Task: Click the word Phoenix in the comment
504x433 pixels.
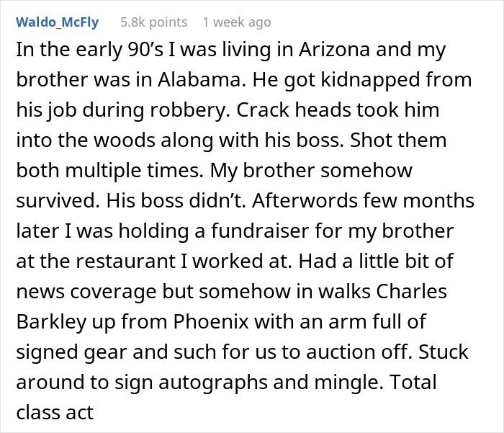Action: point(211,322)
